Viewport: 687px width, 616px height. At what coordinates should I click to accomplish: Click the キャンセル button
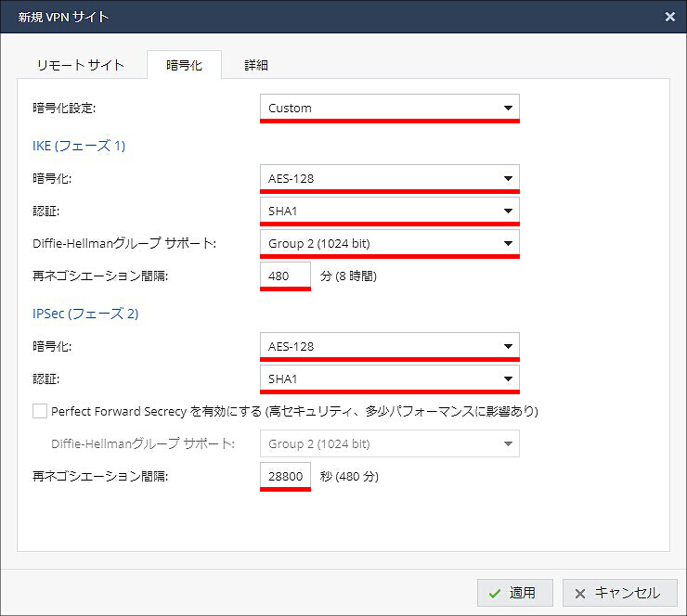click(x=619, y=593)
